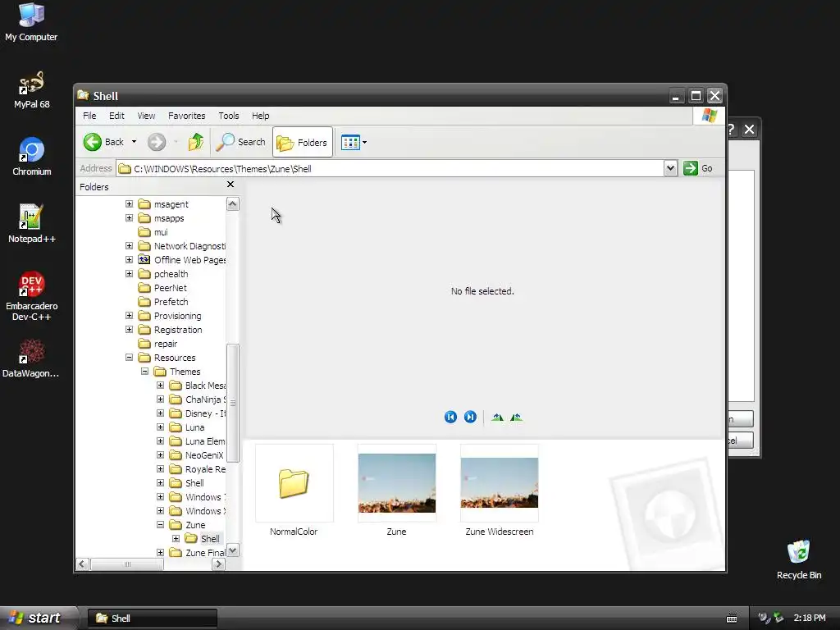Toggle the Folders pane button
The width and height of the screenshot is (840, 630).
(303, 143)
